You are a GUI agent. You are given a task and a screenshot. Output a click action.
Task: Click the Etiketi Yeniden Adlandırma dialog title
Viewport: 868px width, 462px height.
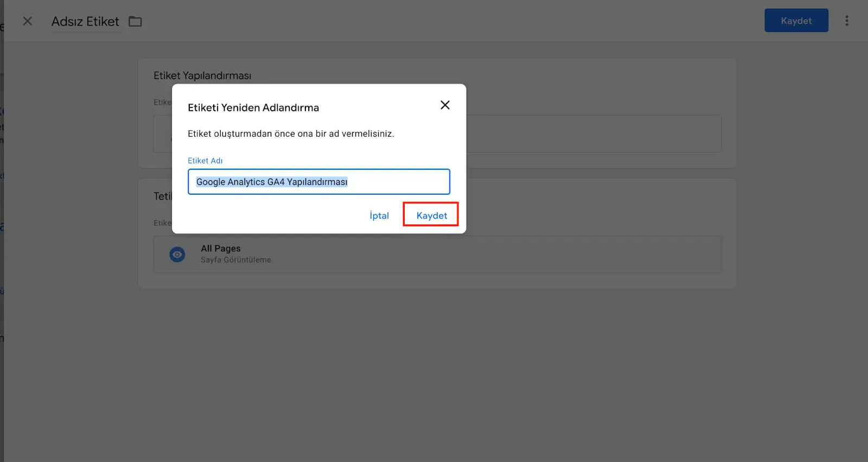pos(253,107)
